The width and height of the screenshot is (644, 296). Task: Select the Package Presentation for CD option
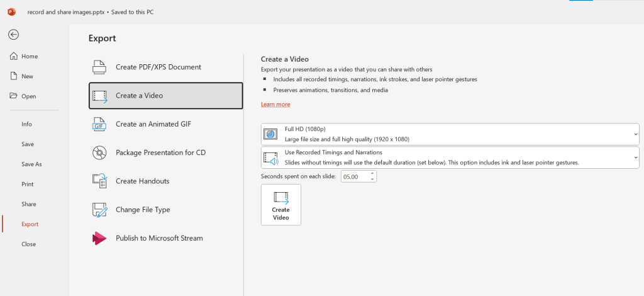[x=166, y=152]
